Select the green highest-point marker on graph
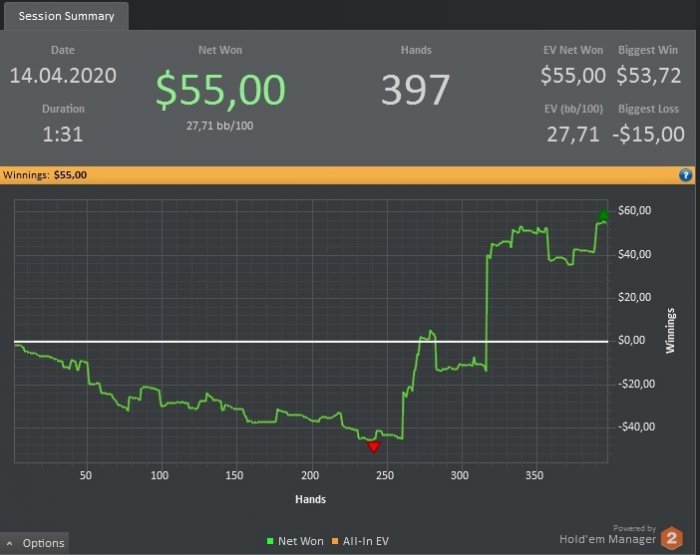Viewport: 700px width, 555px height. pyautogui.click(x=603, y=214)
